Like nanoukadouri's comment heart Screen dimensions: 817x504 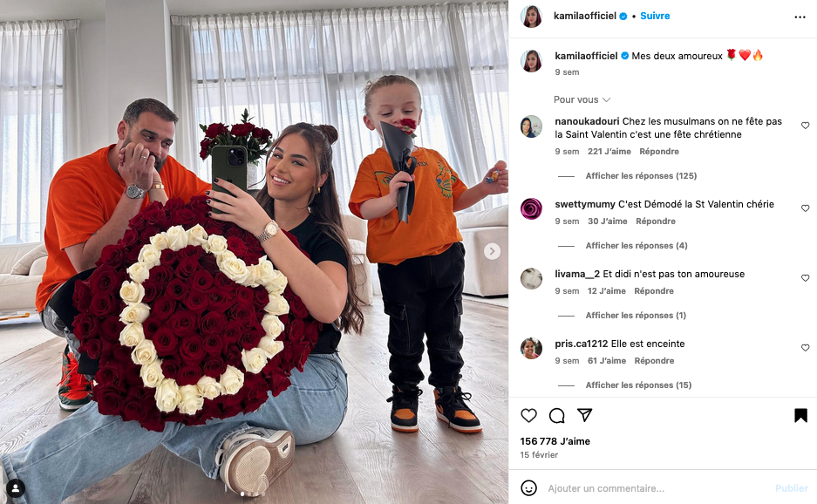tap(805, 126)
